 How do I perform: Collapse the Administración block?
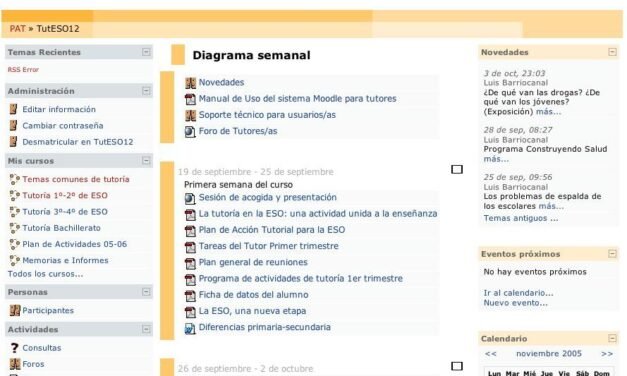(146, 91)
